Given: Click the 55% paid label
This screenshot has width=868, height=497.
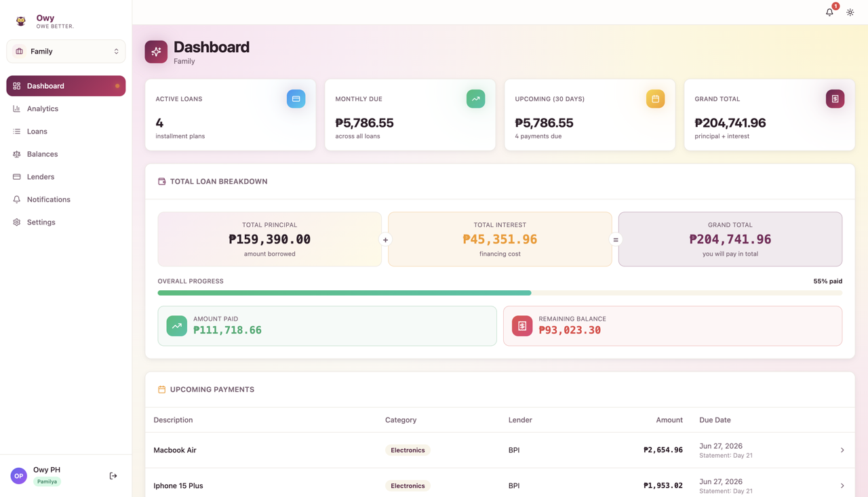Looking at the screenshot, I should coord(827,281).
